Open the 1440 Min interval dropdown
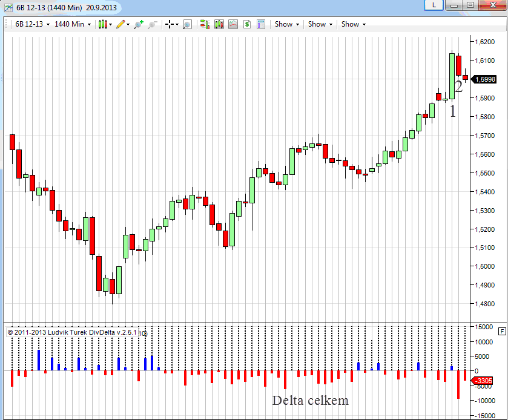 click(x=73, y=24)
